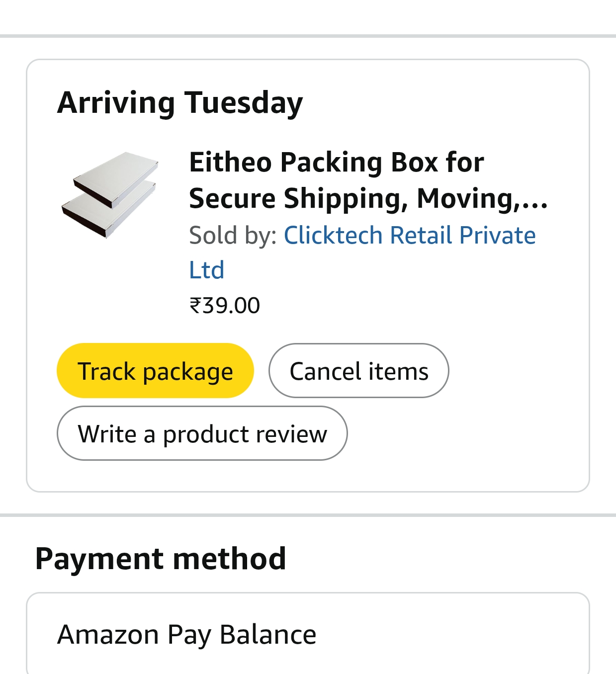Click the word "Tuesday" in delivery status
This screenshot has height=674, width=616.
pyautogui.click(x=244, y=102)
